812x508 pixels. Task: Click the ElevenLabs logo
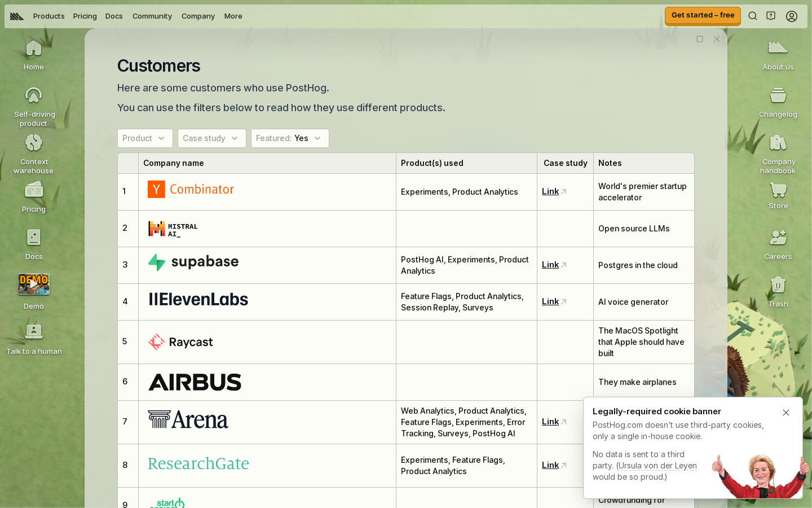pyautogui.click(x=198, y=300)
